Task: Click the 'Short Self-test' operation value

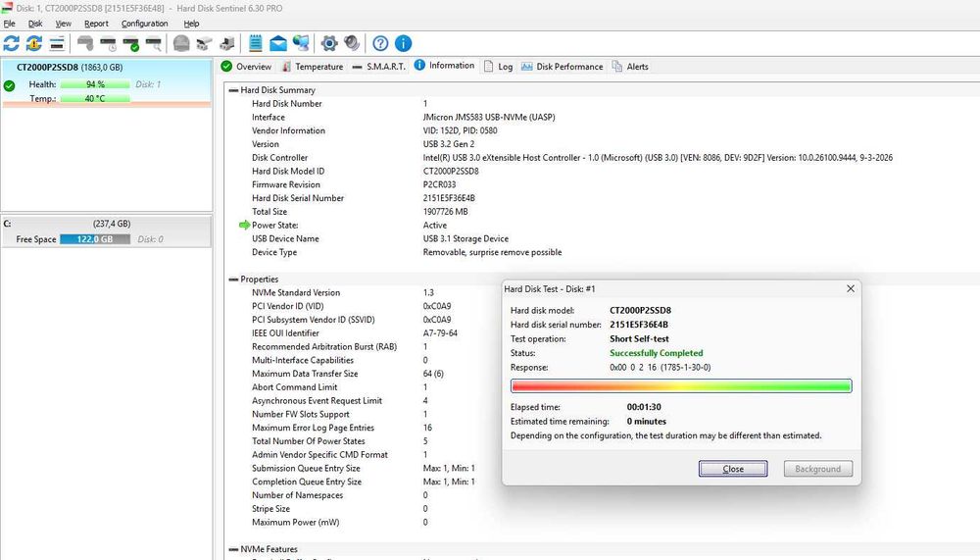Action: [639, 338]
